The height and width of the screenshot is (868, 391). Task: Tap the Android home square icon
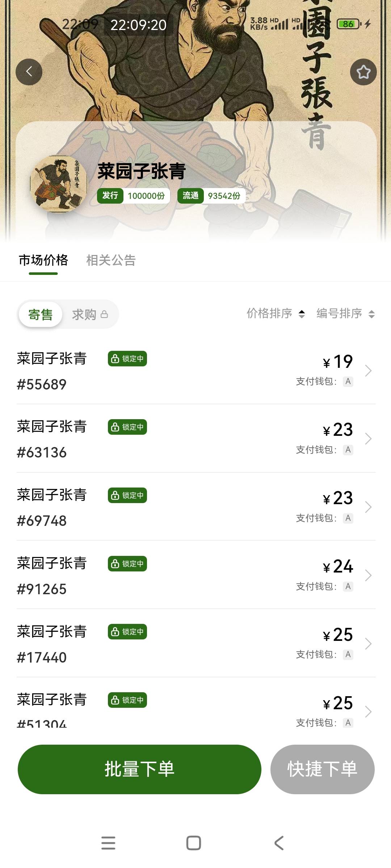[x=194, y=843]
